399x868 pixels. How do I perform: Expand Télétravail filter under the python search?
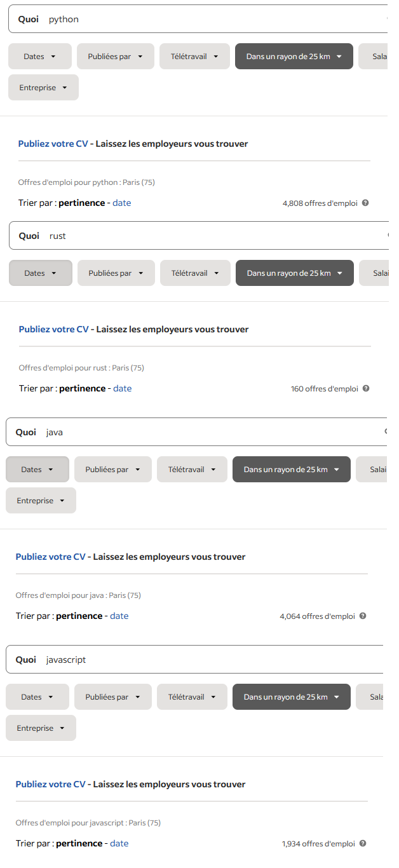194,57
